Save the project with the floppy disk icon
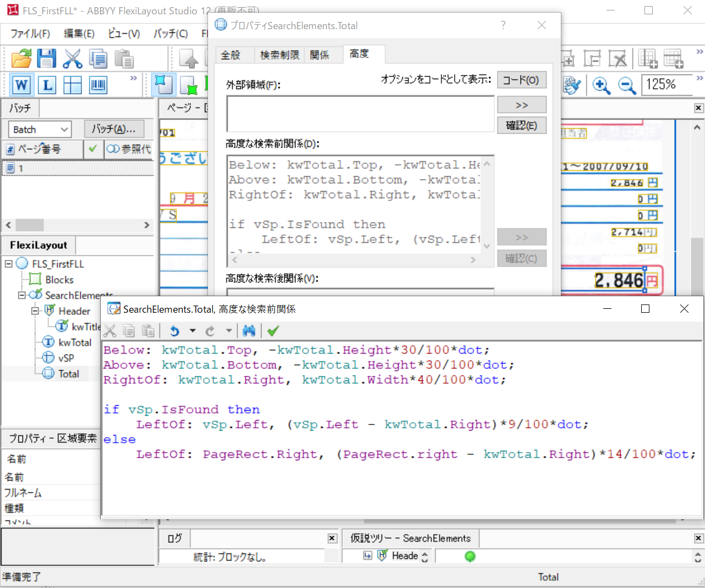The width and height of the screenshot is (705, 588). [x=47, y=58]
